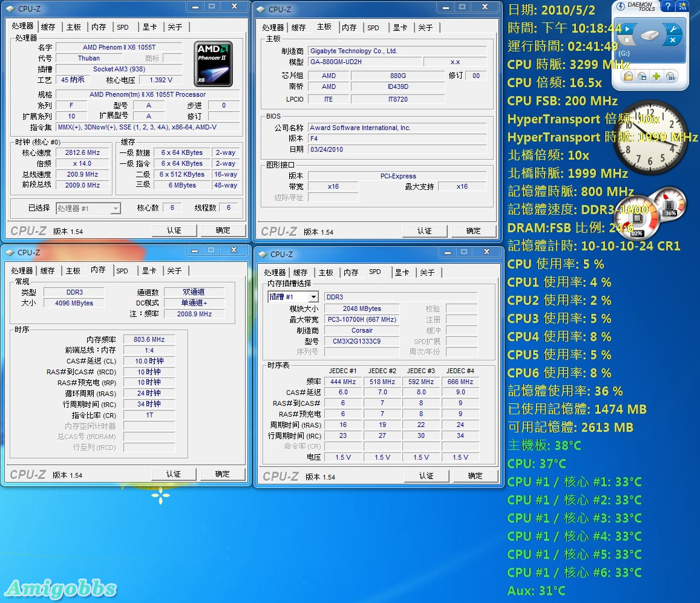
Task: Click the play button in Daemon Tools gadget
Action: click(x=627, y=28)
